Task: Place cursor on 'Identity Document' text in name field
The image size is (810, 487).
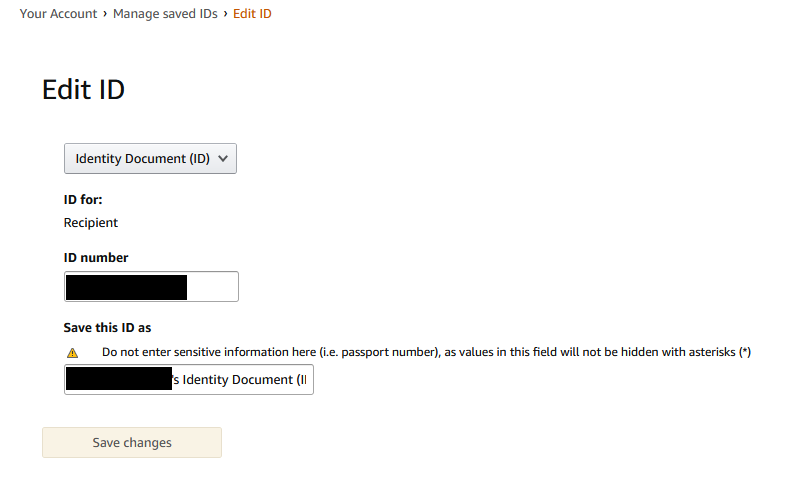Action: (238, 380)
